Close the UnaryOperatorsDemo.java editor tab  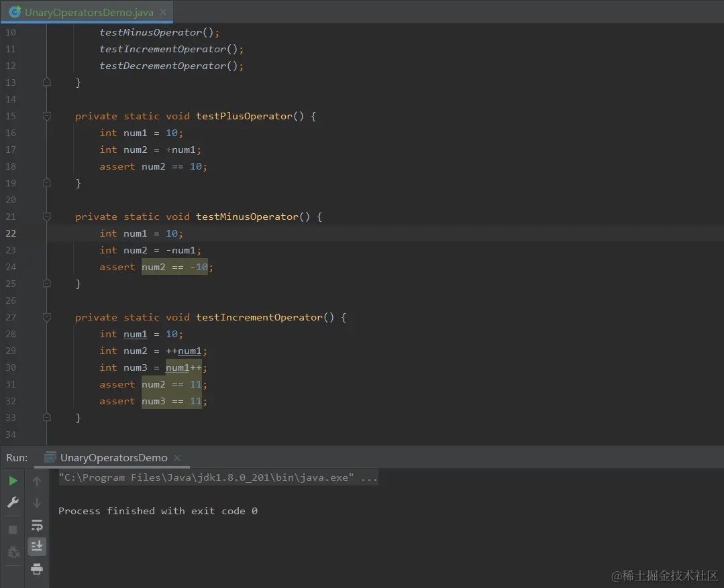(163, 12)
